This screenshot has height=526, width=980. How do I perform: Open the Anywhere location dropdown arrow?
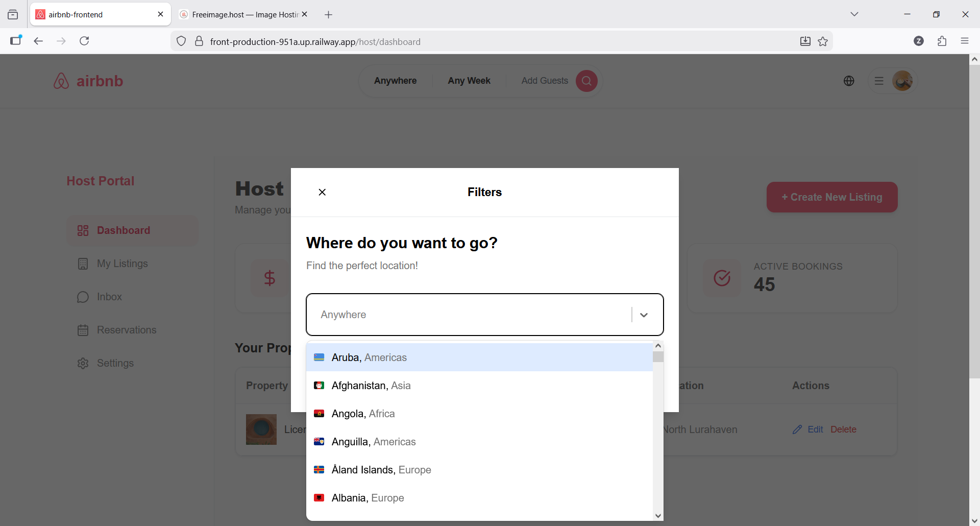(x=644, y=315)
